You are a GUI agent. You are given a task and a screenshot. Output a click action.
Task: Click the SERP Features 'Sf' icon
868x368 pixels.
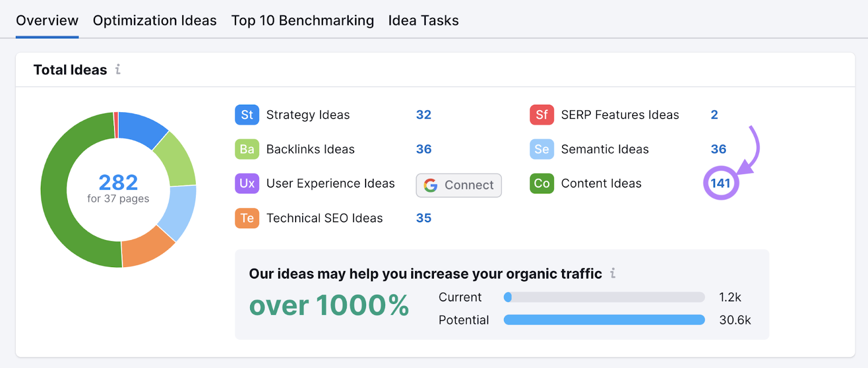click(541, 115)
